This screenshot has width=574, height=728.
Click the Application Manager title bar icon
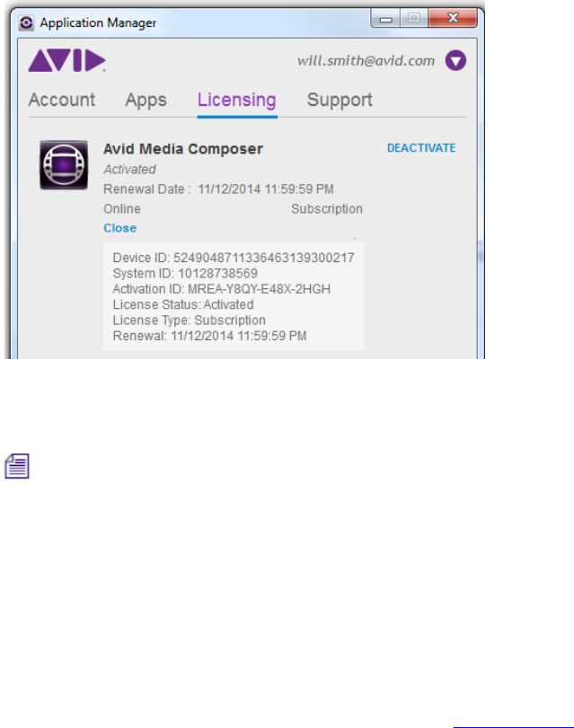tap(26, 22)
